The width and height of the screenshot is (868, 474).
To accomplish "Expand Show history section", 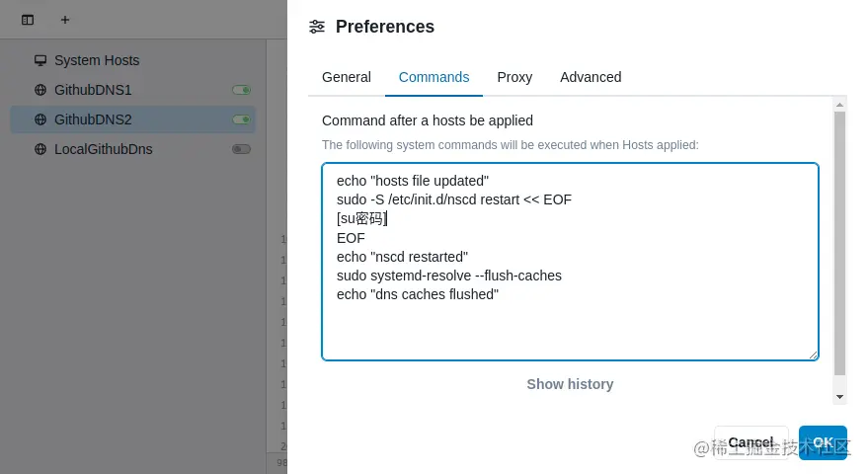I will [x=570, y=384].
